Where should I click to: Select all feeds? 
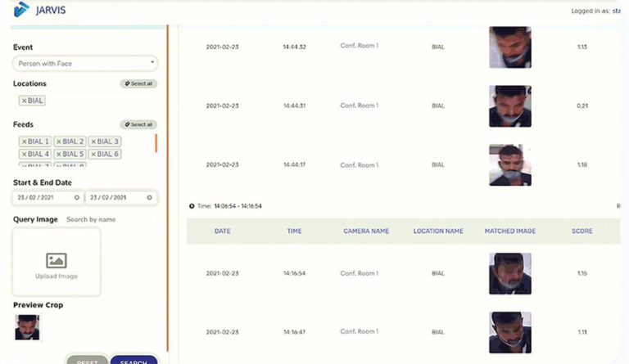138,124
